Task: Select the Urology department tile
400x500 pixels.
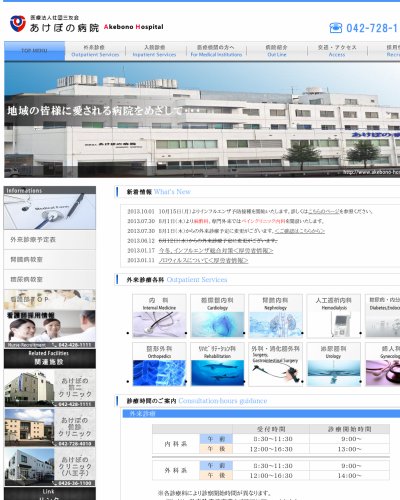Action: 334,364
